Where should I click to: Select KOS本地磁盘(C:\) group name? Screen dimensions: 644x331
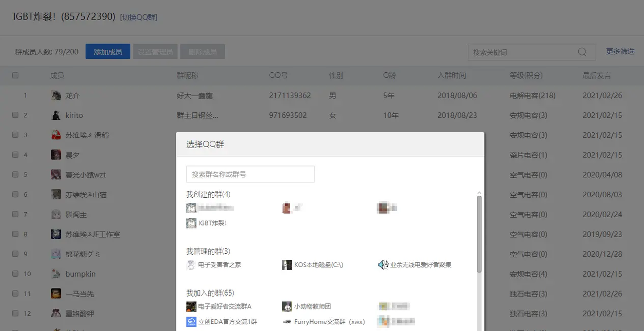pyautogui.click(x=318, y=265)
